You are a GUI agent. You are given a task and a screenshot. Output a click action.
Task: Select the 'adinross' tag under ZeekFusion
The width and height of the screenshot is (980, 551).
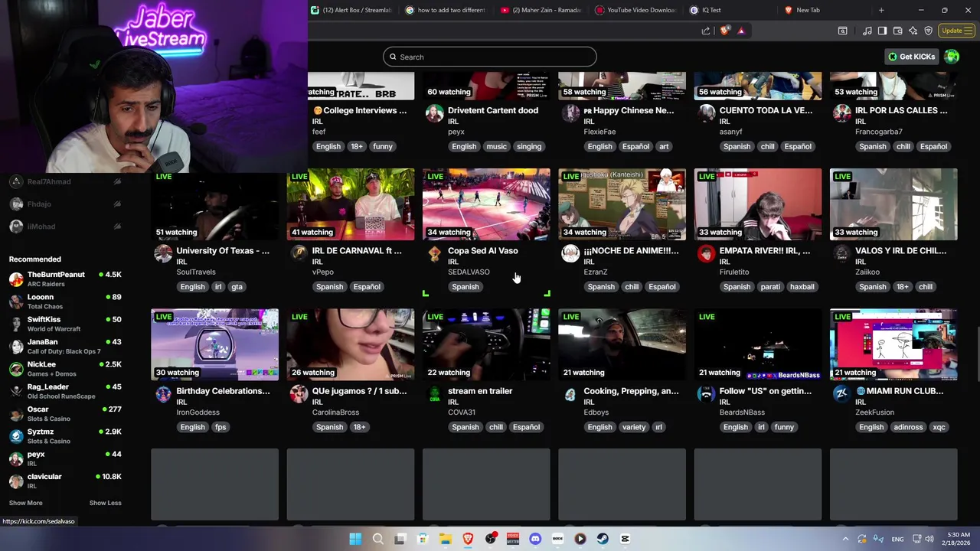pos(908,427)
